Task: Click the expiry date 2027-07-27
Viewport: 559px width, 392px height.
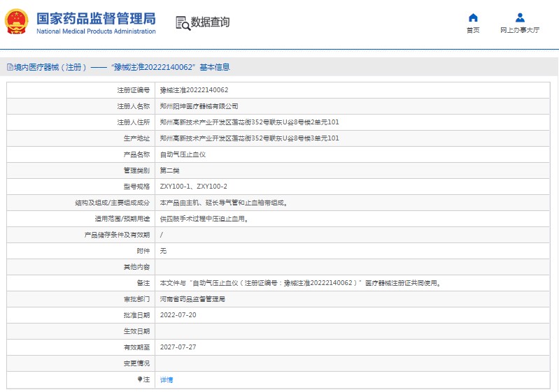Action: pyautogui.click(x=178, y=347)
